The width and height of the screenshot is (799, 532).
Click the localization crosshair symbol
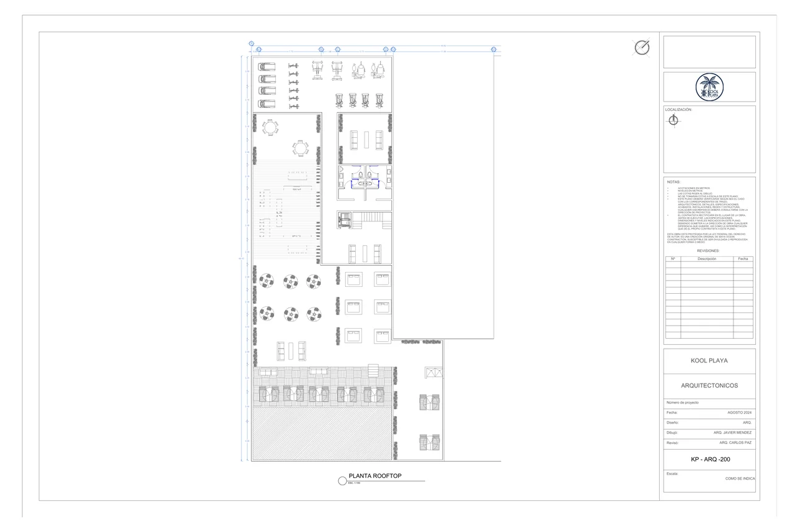674,120
